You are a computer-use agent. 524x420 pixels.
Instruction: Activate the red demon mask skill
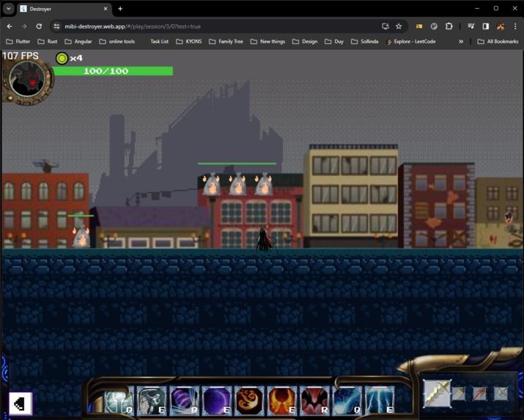(x=314, y=400)
